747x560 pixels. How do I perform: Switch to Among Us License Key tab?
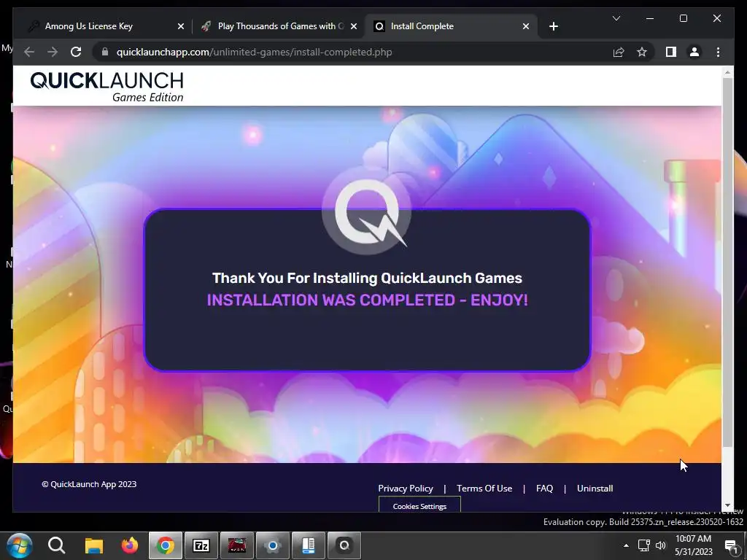coord(89,26)
